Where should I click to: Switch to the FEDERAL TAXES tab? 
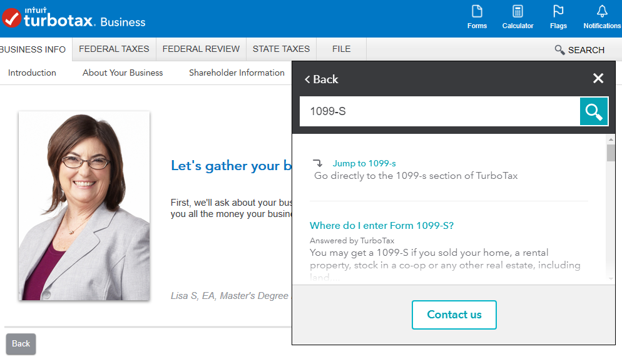(114, 49)
